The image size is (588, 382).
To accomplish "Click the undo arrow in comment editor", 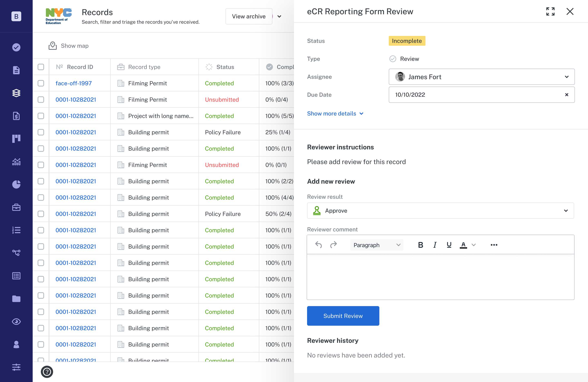I will [318, 245].
